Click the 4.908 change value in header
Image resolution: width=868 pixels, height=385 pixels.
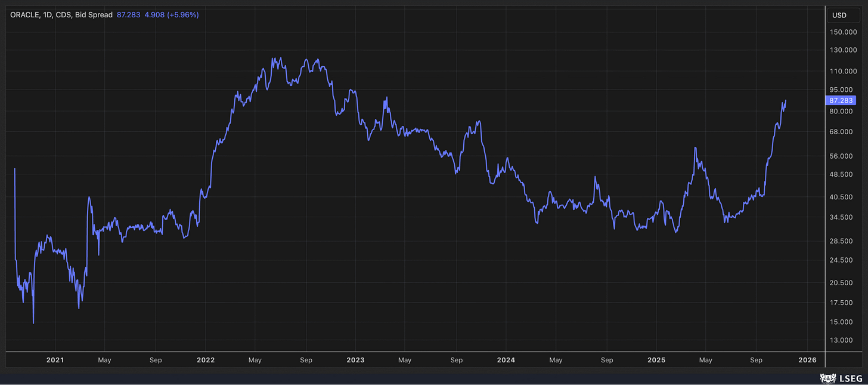click(154, 14)
